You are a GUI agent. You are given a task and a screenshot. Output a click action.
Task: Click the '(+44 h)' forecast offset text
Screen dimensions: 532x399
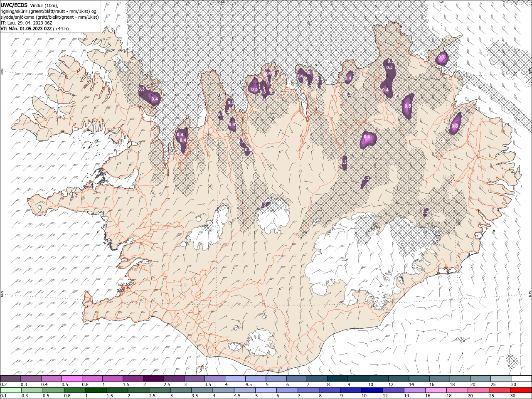click(61, 29)
